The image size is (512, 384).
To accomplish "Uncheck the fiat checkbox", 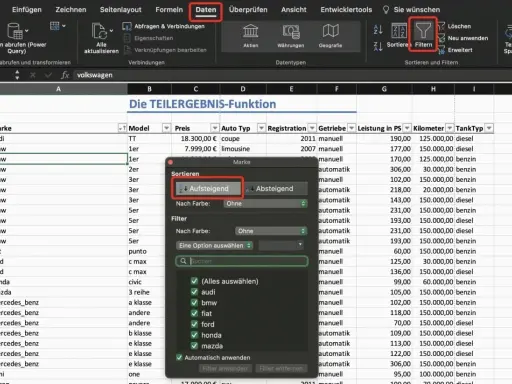I will 194,313.
